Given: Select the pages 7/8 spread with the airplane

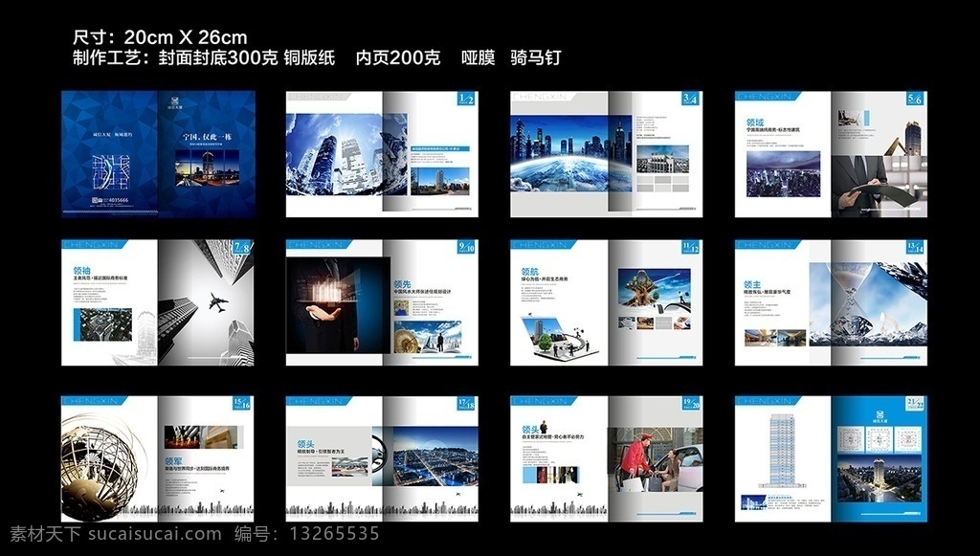Looking at the screenshot, I should tap(158, 302).
